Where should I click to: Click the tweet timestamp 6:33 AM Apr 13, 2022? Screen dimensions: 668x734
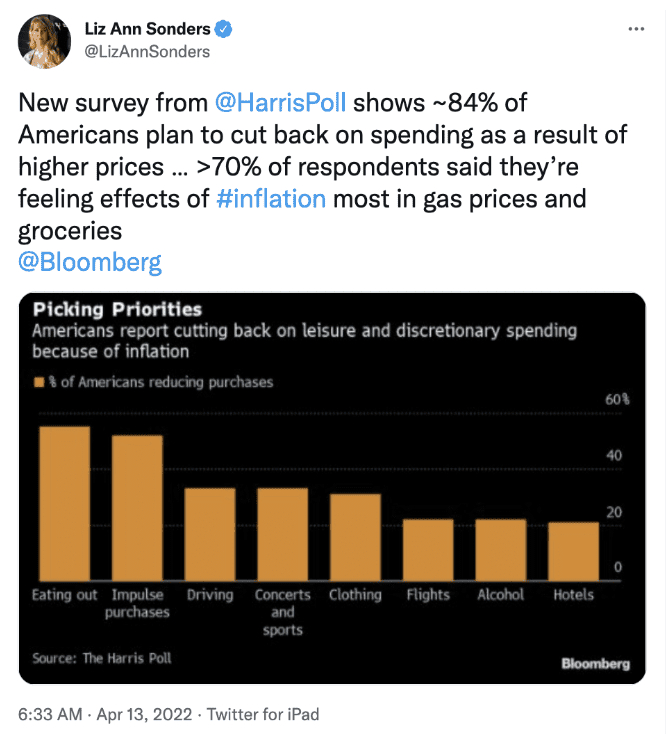point(105,714)
